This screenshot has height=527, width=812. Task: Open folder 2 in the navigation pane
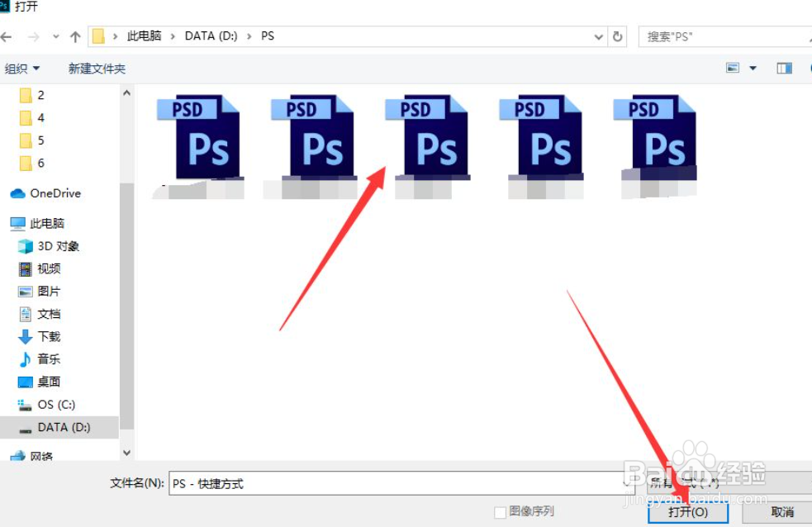click(32, 95)
